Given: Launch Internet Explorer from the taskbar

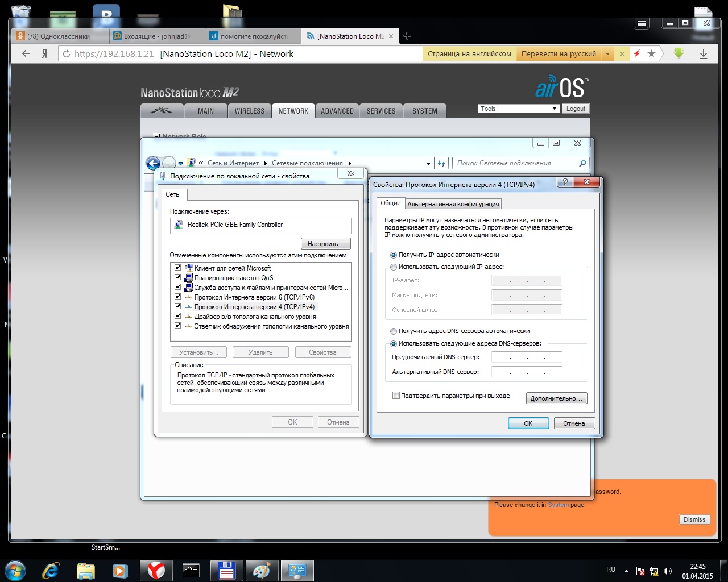Looking at the screenshot, I should click(51, 570).
